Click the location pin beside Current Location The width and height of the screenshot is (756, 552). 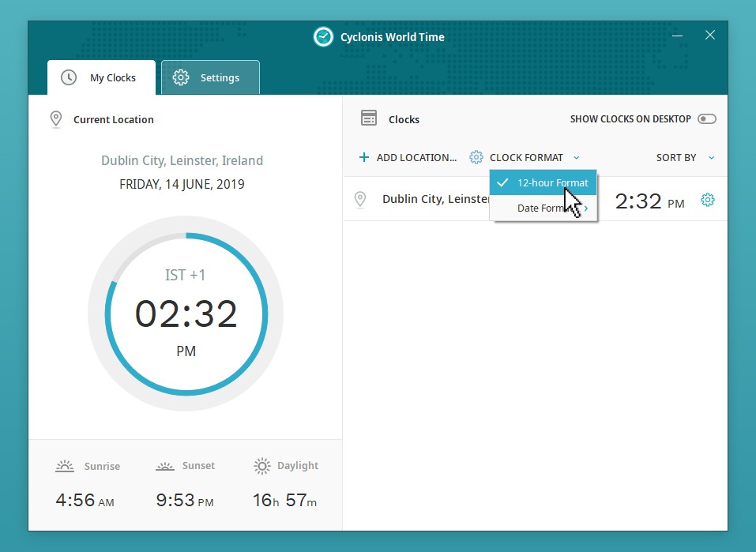[x=56, y=119]
